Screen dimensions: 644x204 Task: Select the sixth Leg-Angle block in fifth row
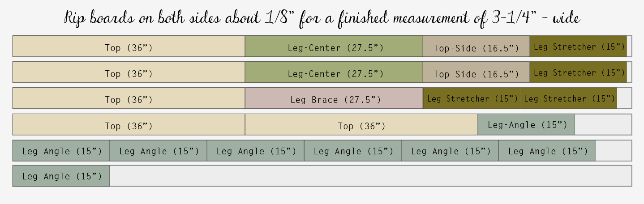click(547, 151)
